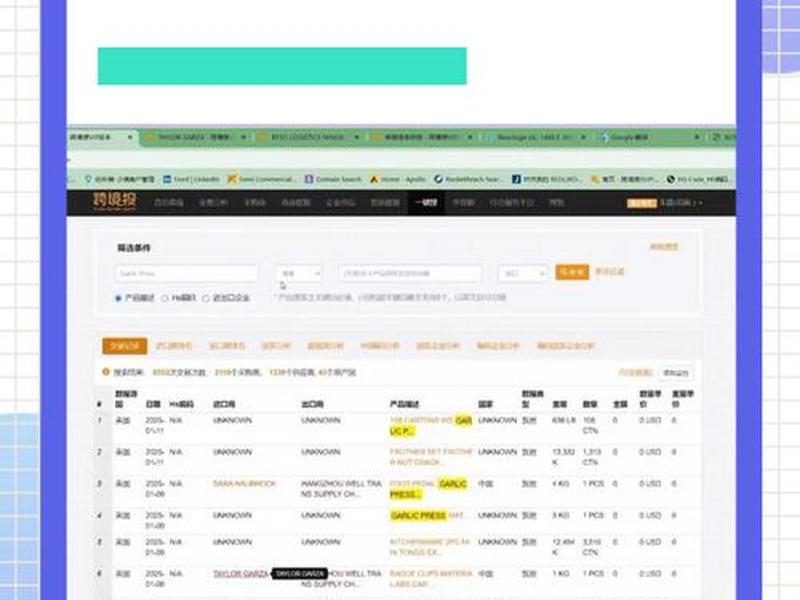Open the dropdown left of the orange search button
The height and width of the screenshot is (600, 800).
pyautogui.click(x=522, y=273)
